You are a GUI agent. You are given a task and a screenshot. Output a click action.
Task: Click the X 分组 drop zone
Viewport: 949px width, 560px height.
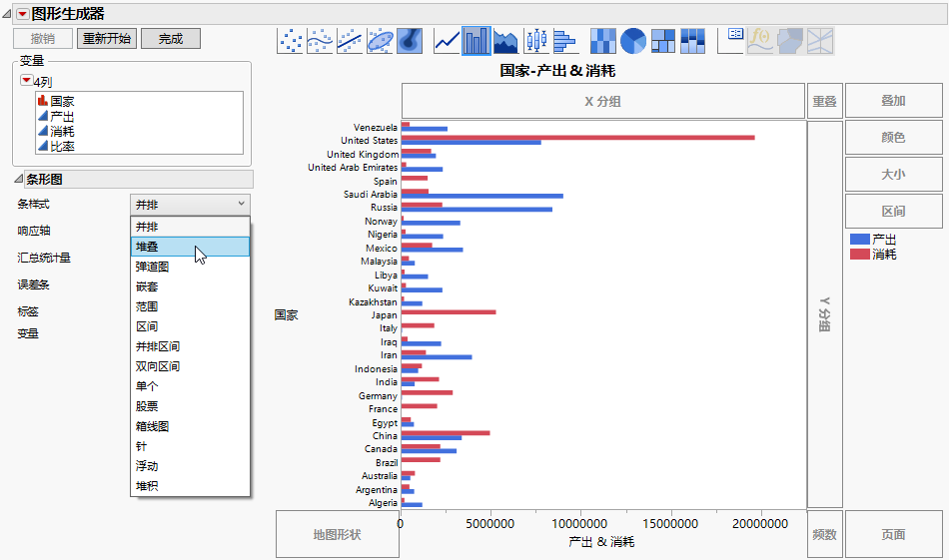[x=602, y=101]
